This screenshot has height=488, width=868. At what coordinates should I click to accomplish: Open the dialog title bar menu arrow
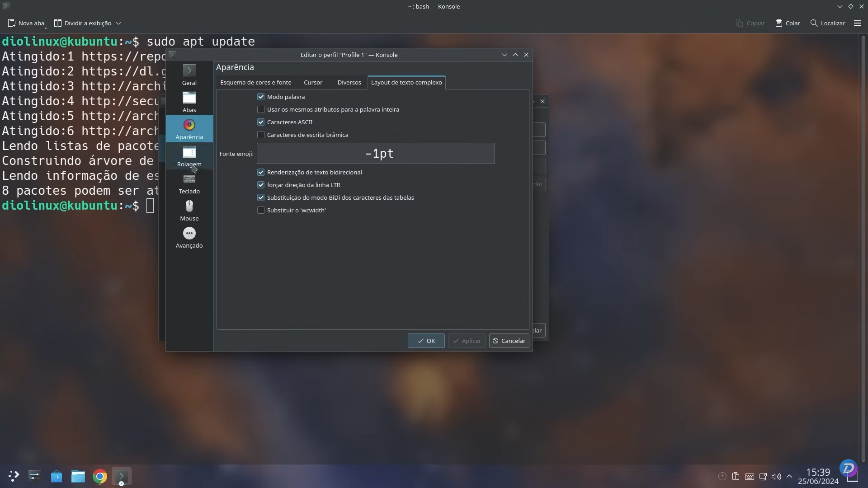504,55
